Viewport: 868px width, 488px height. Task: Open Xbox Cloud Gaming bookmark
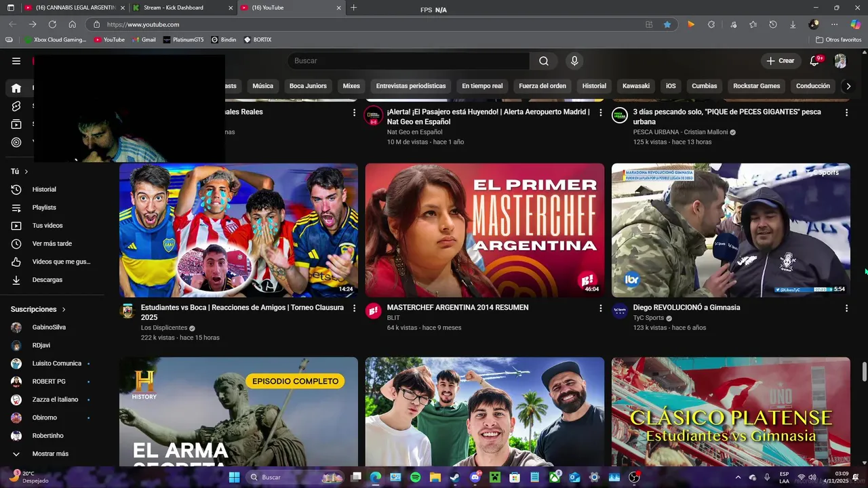(x=56, y=40)
